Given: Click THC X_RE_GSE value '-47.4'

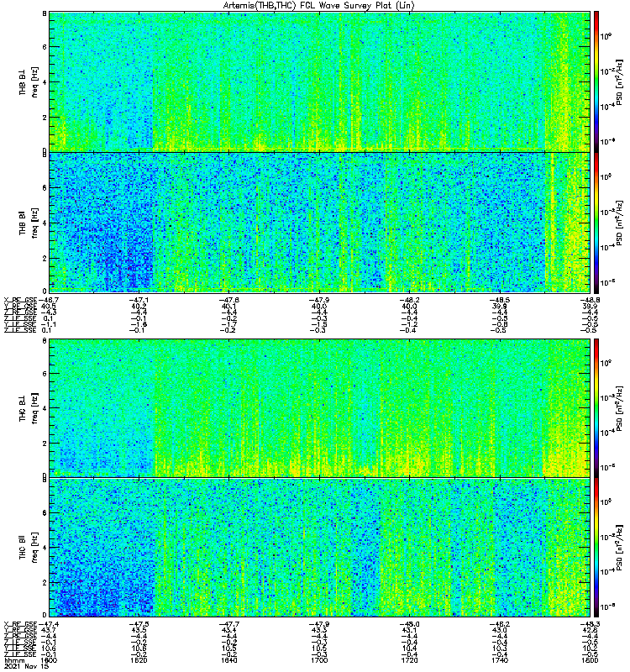Looking at the screenshot, I should [x=49, y=624].
